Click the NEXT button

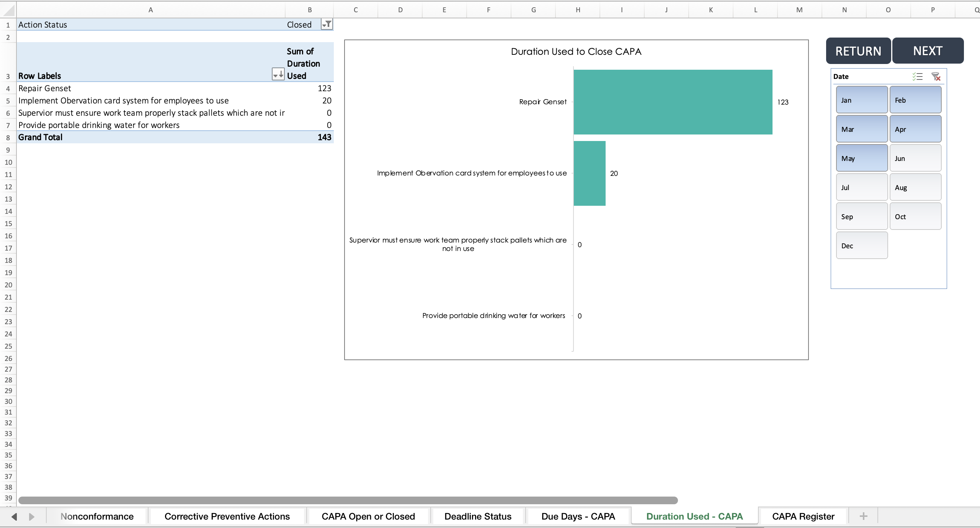[928, 51]
